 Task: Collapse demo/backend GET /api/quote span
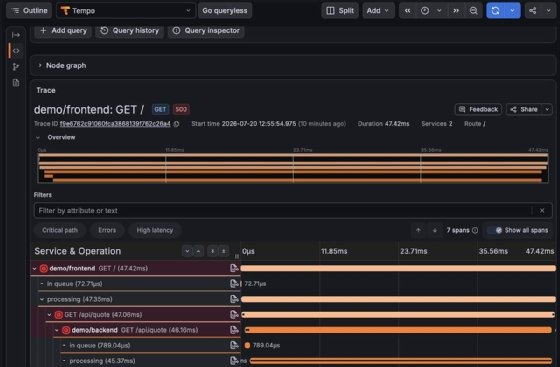[57, 330]
